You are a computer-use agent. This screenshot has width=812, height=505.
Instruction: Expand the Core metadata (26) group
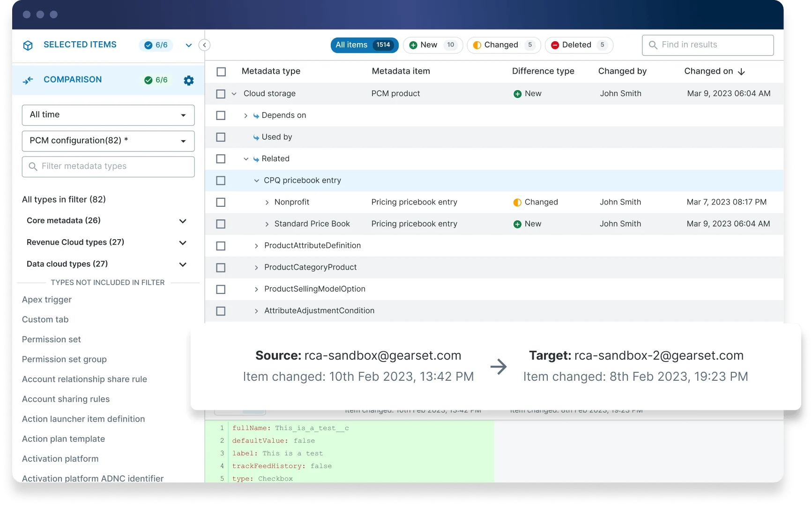point(183,221)
